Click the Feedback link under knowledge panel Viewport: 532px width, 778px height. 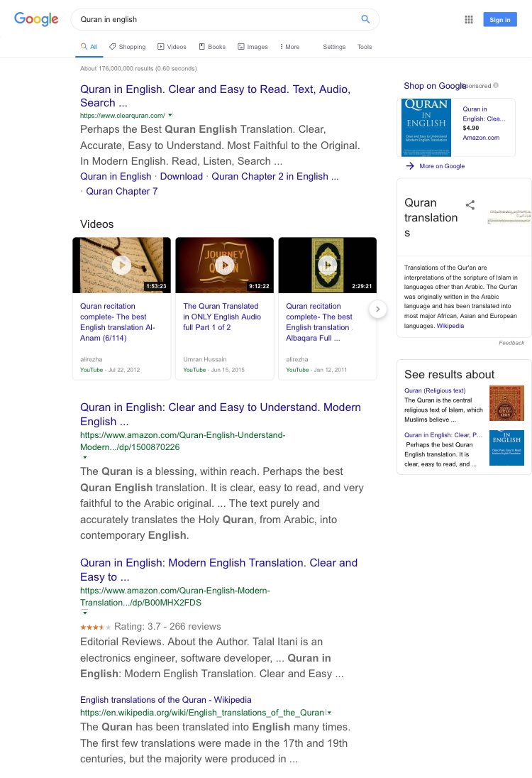(x=511, y=343)
